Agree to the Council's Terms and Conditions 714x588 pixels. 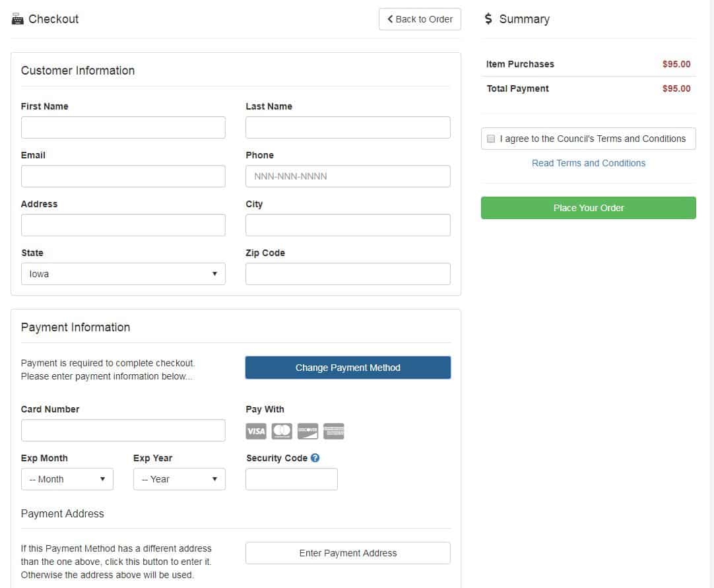pyautogui.click(x=491, y=139)
